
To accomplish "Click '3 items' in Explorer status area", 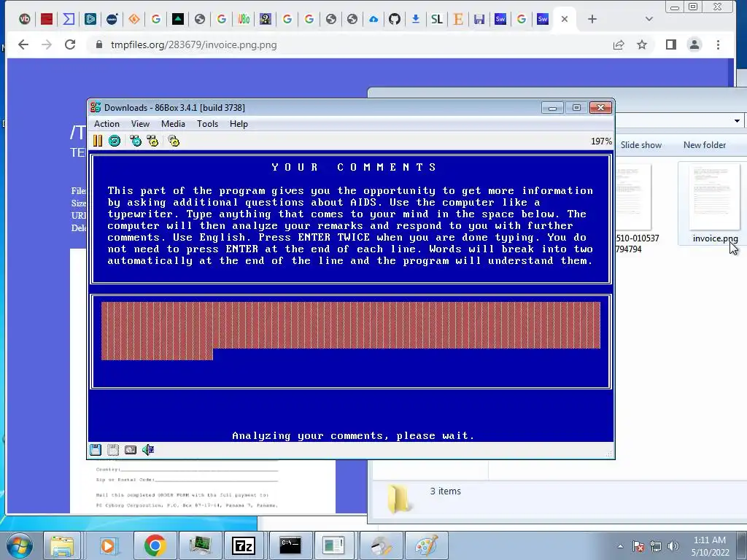I will pos(446,491).
